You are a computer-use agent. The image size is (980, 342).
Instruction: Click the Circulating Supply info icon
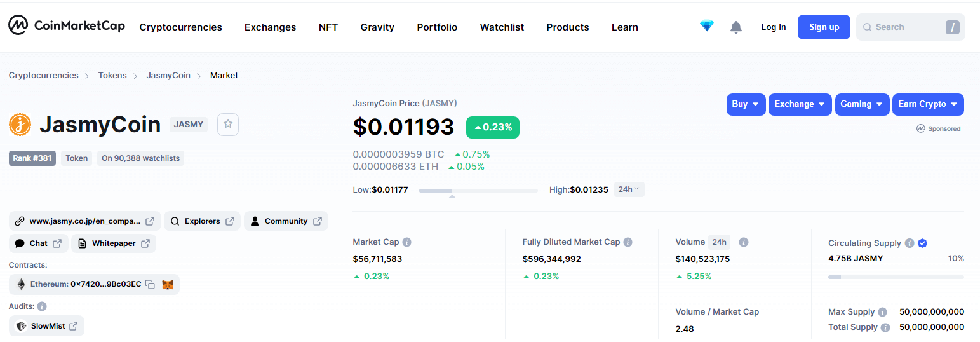tap(910, 243)
